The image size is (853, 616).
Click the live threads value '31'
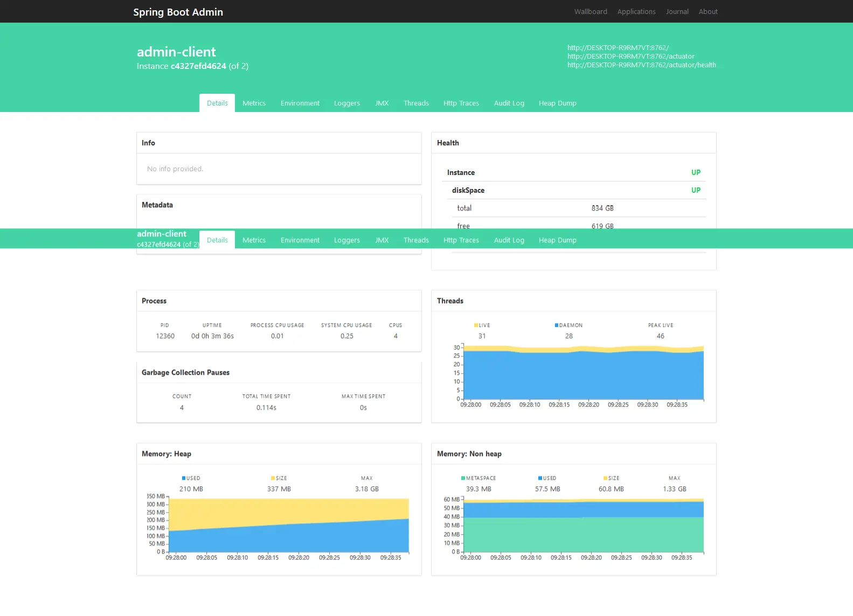click(482, 336)
